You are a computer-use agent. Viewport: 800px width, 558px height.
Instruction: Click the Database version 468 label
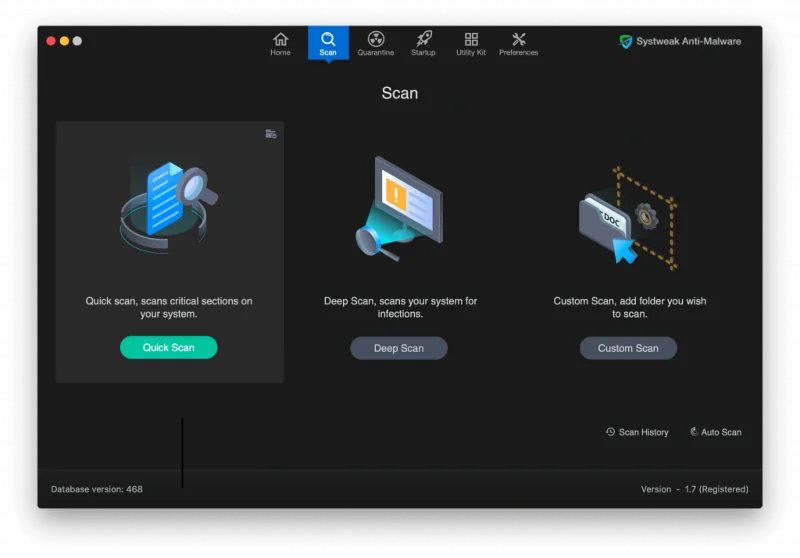coord(97,489)
